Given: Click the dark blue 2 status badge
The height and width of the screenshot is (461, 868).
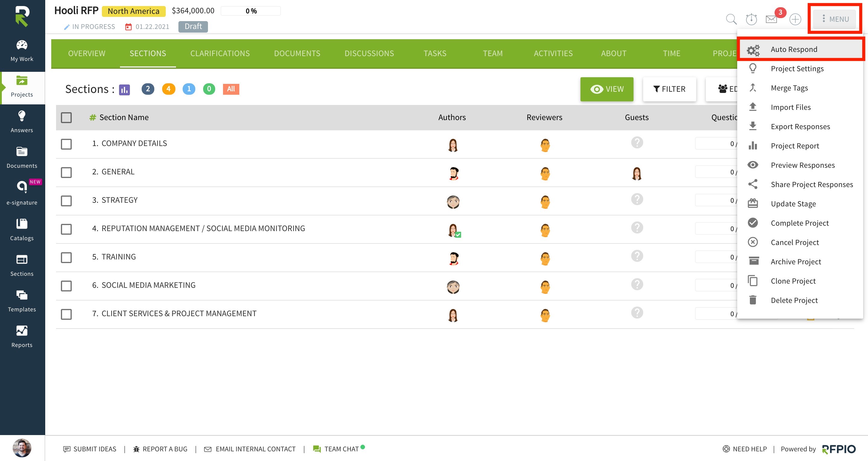Looking at the screenshot, I should click(x=148, y=89).
